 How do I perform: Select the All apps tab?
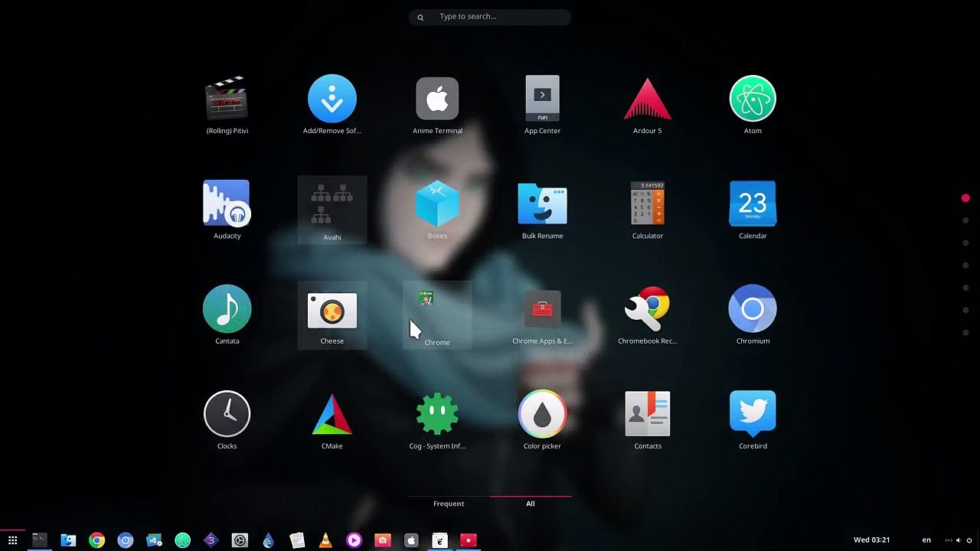click(x=530, y=504)
